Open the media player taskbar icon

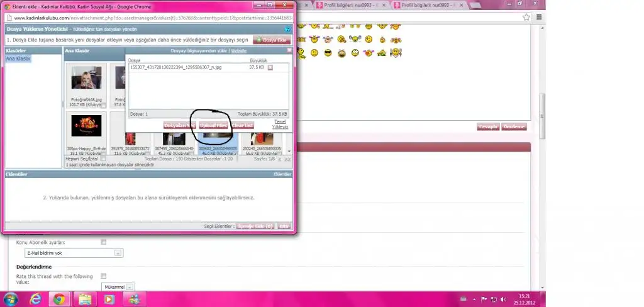pyautogui.click(x=109, y=299)
